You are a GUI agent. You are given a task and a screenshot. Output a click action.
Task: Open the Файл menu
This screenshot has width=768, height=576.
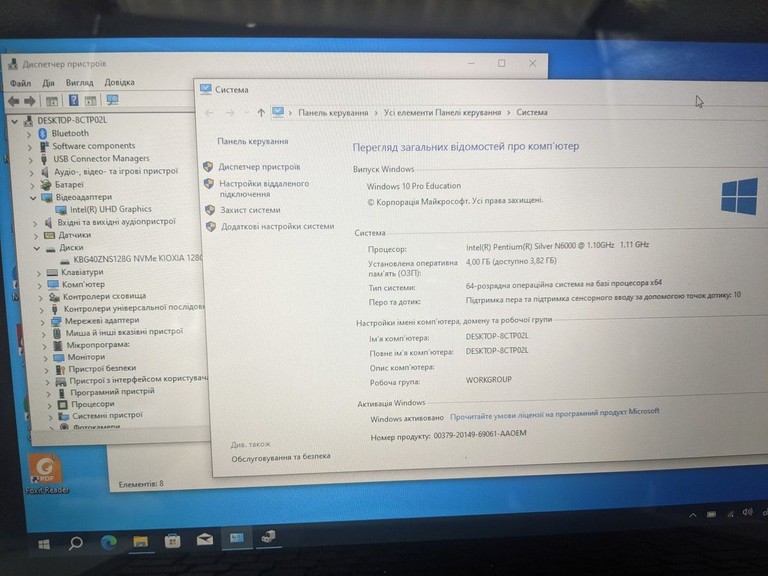[x=21, y=83]
